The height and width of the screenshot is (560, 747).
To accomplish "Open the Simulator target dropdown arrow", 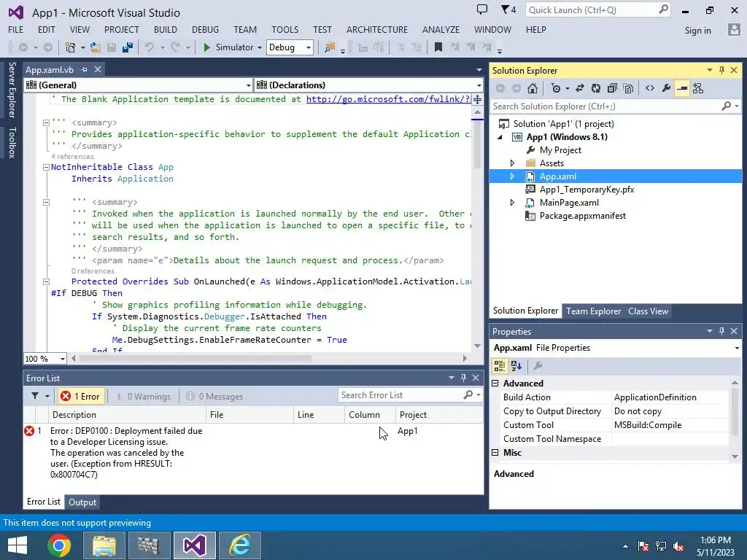I will pyautogui.click(x=260, y=47).
